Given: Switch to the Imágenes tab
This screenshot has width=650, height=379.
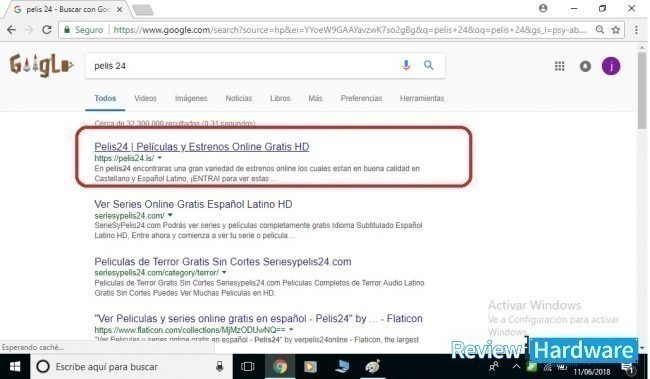Looking at the screenshot, I should click(x=191, y=98).
